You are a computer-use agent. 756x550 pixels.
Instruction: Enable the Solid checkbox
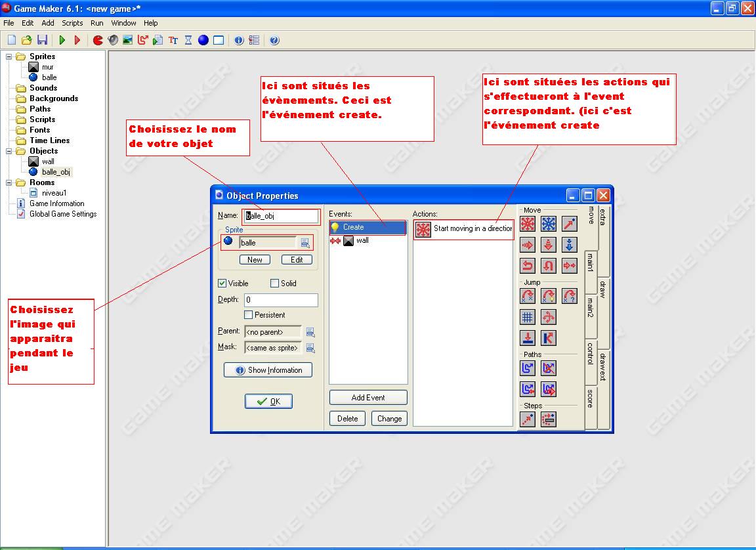[275, 284]
